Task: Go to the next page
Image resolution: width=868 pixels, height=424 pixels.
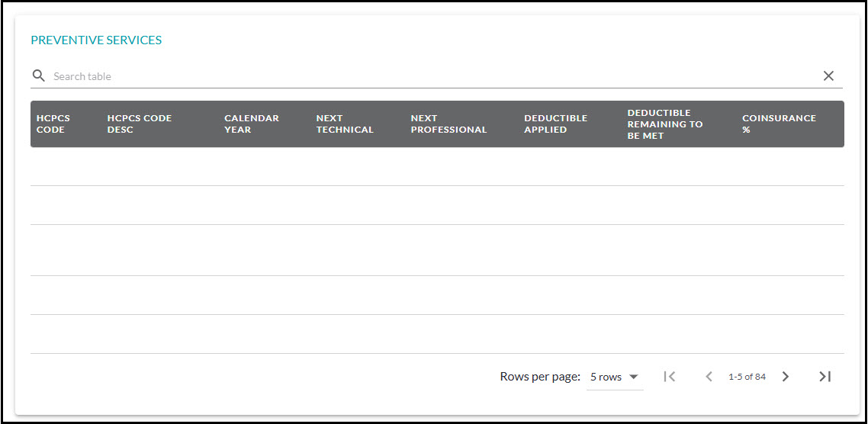Action: (x=786, y=377)
